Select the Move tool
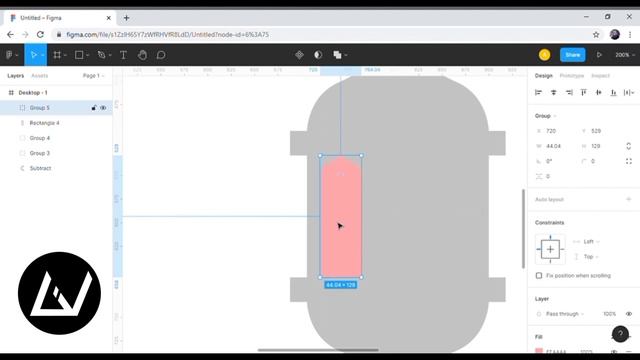The image size is (640, 360). pyautogui.click(x=33, y=55)
